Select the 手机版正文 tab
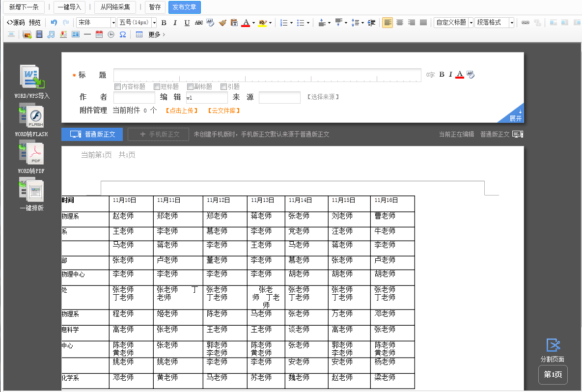The height and width of the screenshot is (392, 582). [x=158, y=134]
